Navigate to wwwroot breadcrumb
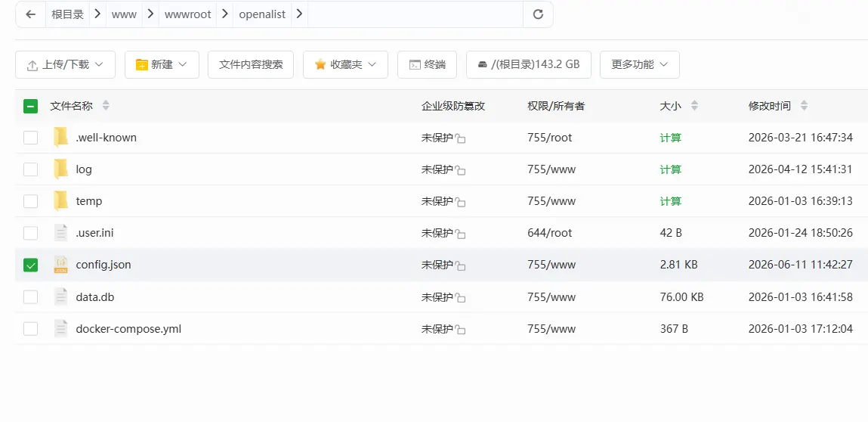868x422 pixels. pyautogui.click(x=187, y=15)
